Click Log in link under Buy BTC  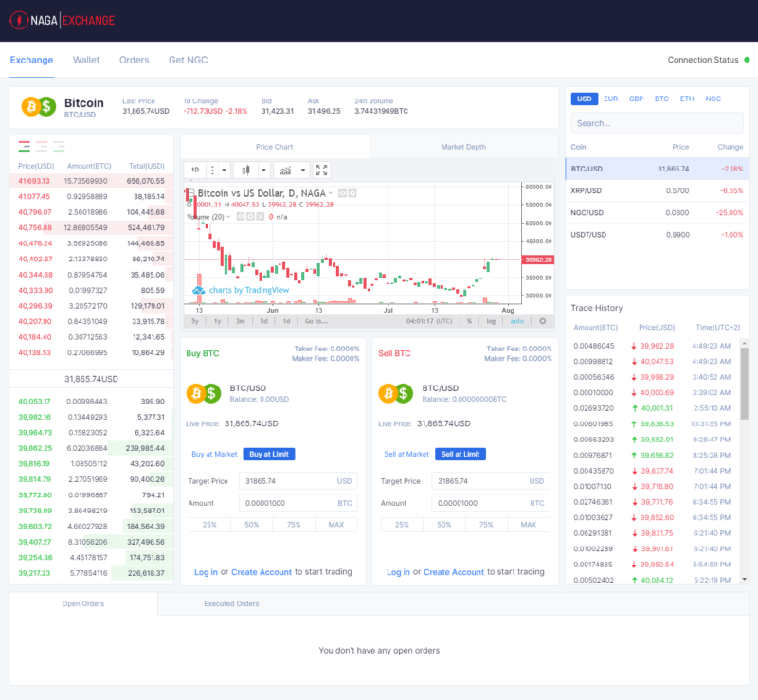[x=206, y=572]
